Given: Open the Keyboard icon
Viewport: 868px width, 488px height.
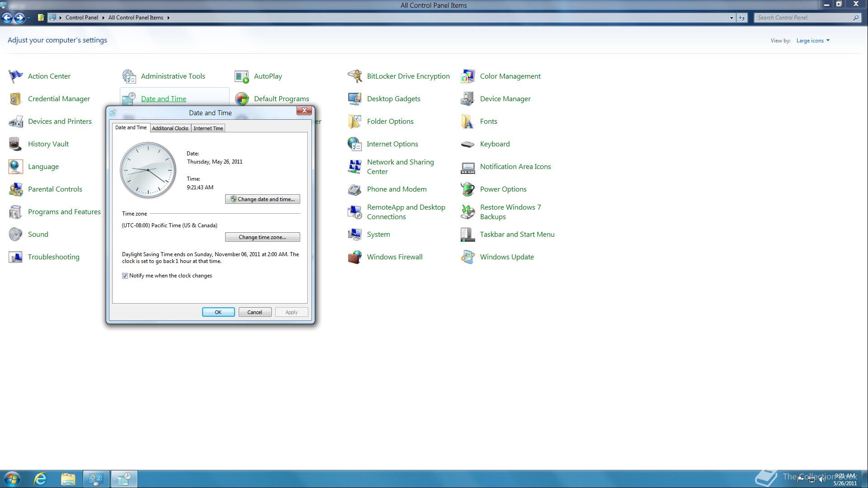Looking at the screenshot, I should 468,144.
